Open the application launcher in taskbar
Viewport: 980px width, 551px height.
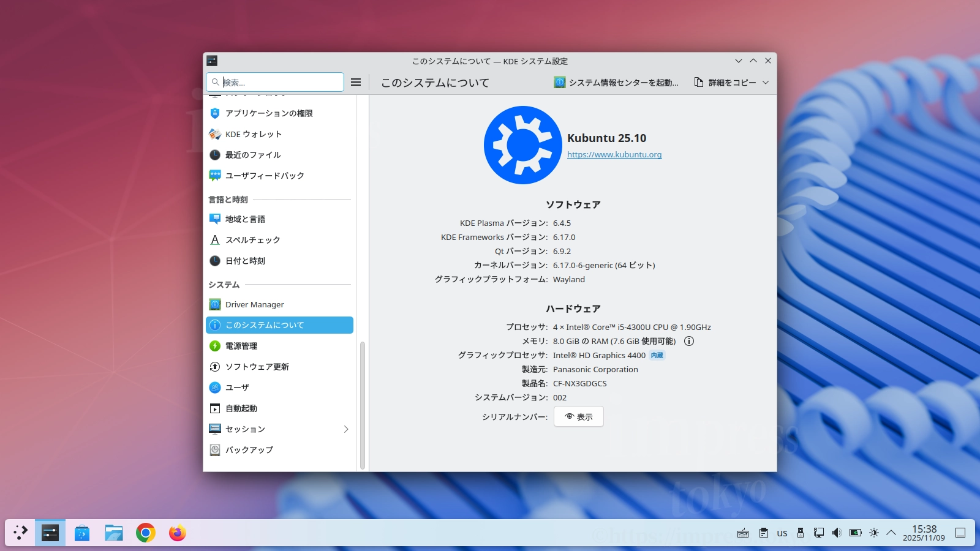click(x=20, y=533)
